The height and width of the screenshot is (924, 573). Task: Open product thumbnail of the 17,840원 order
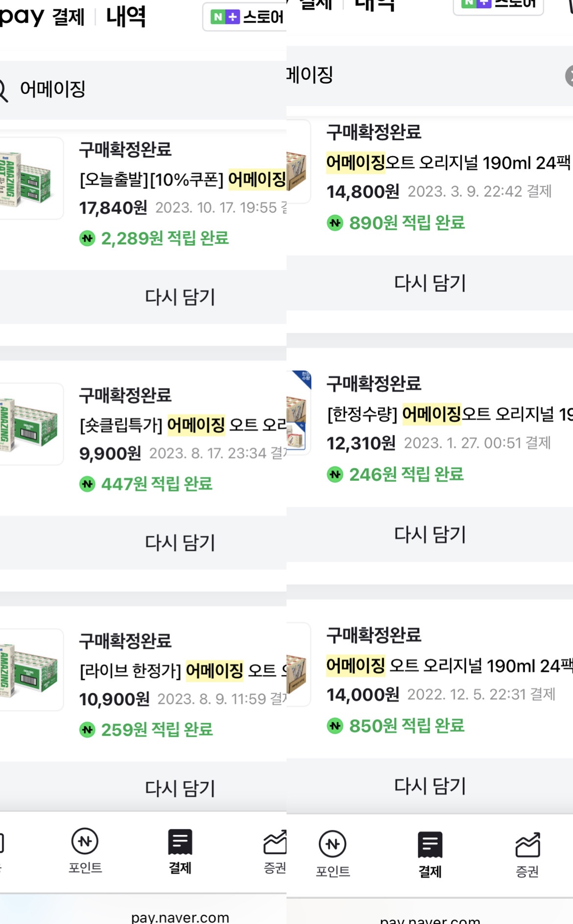(x=30, y=178)
